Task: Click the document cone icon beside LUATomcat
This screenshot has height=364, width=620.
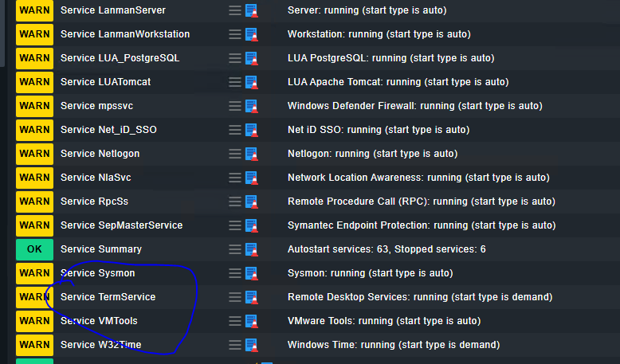Action: pos(251,82)
